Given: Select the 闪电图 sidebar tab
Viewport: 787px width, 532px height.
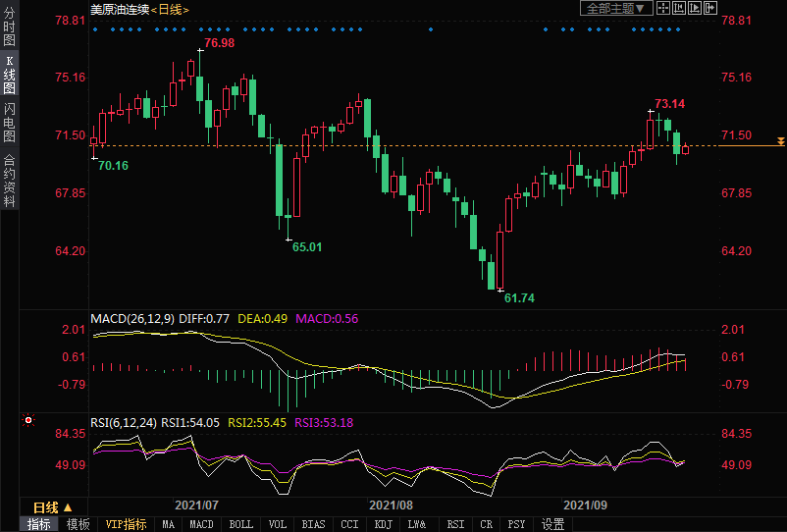Looking at the screenshot, I should (x=9, y=121).
